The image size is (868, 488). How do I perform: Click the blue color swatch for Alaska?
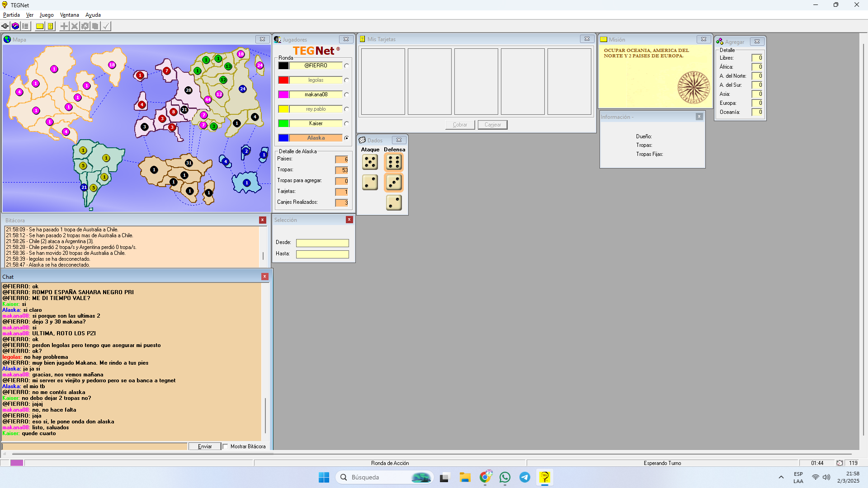click(283, 138)
